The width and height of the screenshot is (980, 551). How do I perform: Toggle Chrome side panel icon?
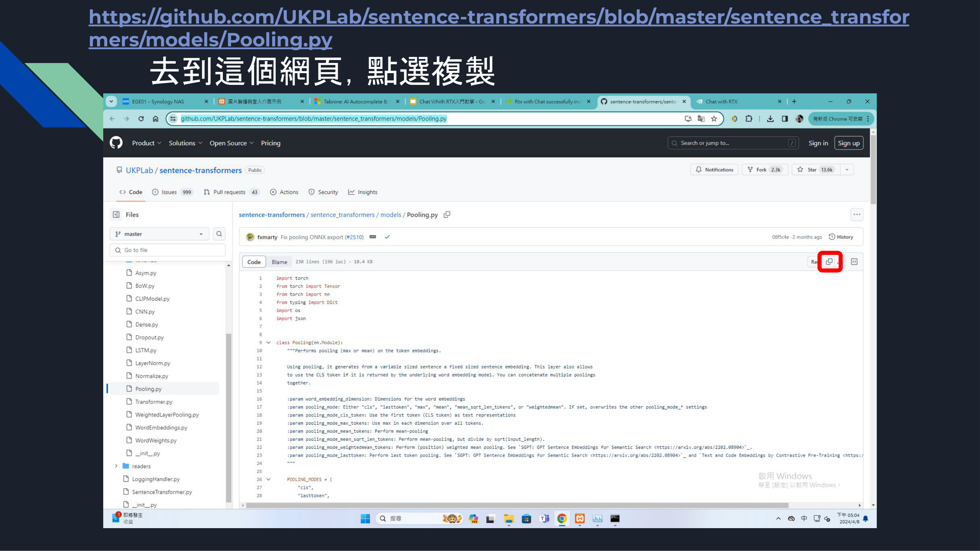785,118
